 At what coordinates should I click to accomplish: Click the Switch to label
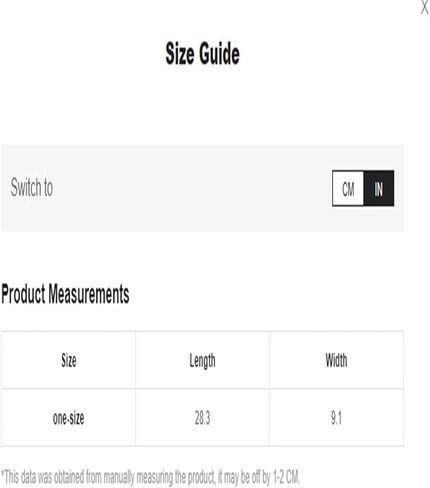[x=32, y=187]
